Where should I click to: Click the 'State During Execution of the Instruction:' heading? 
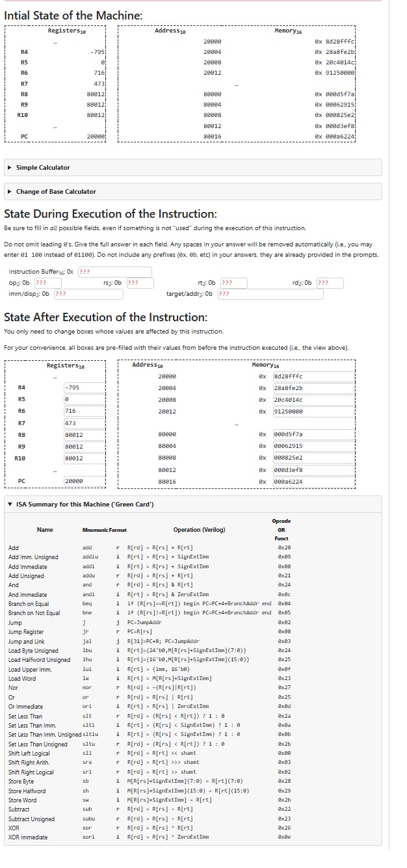[x=111, y=214]
